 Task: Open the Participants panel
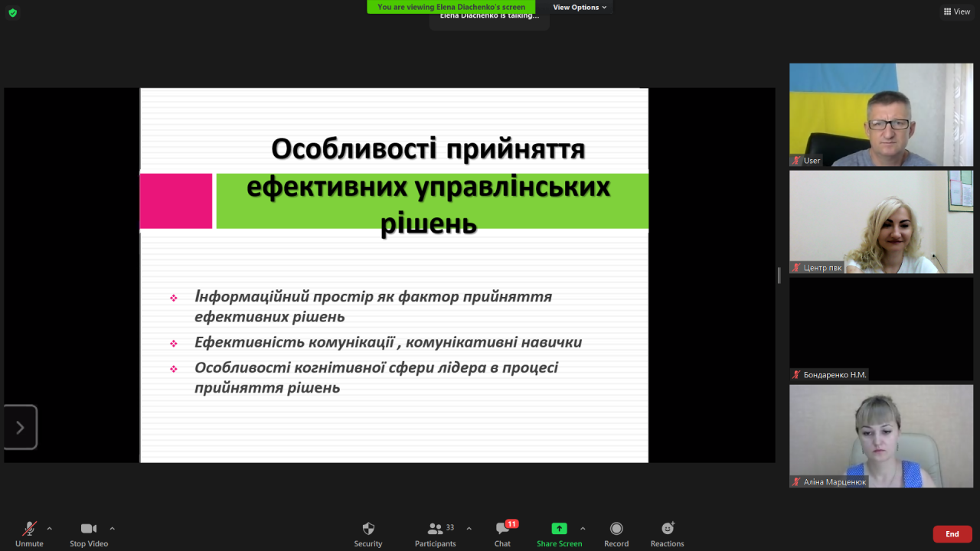(436, 529)
